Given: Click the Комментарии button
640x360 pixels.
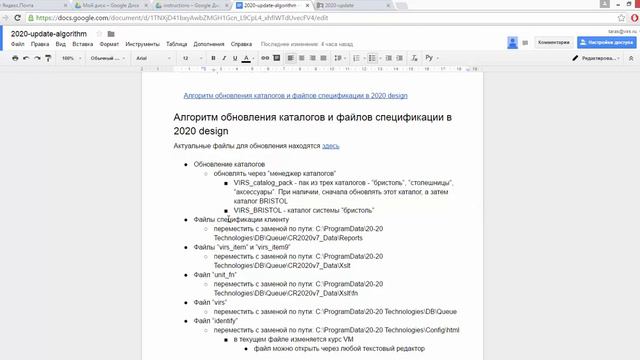Looking at the screenshot, I should (x=553, y=42).
